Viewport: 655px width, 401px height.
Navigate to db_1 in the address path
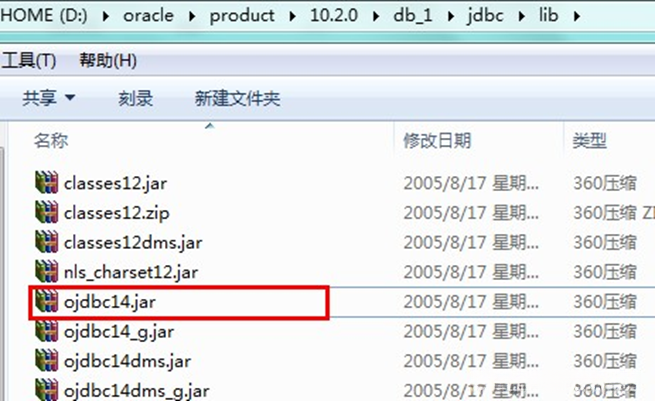click(x=412, y=15)
